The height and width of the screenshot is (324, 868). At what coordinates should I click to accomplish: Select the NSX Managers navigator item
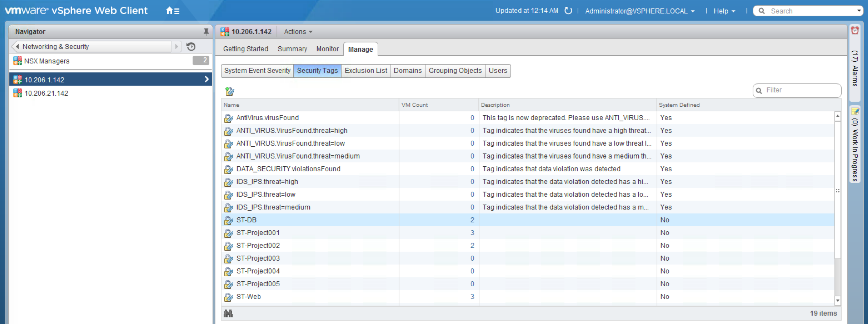[x=110, y=61]
